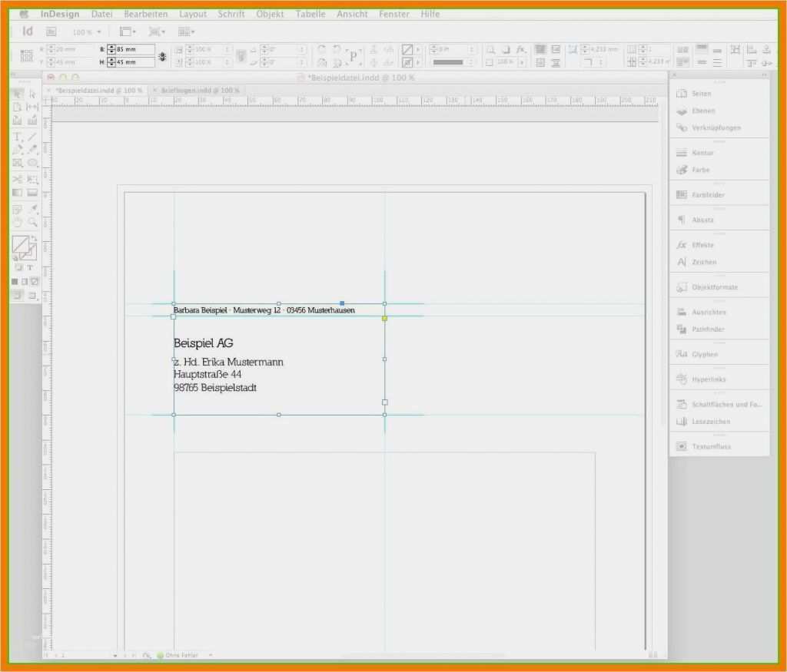787x672 pixels.
Task: Select the Zoom tool
Action: (x=34, y=222)
